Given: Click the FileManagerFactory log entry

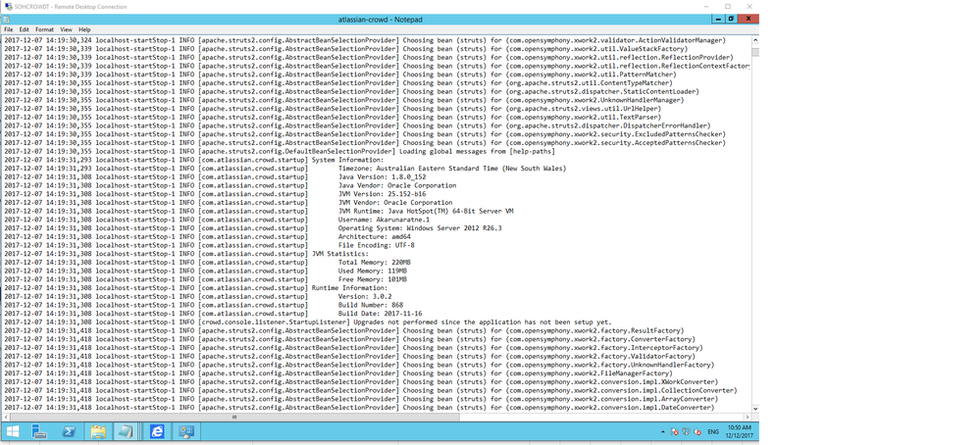Looking at the screenshot, I should (340, 373).
